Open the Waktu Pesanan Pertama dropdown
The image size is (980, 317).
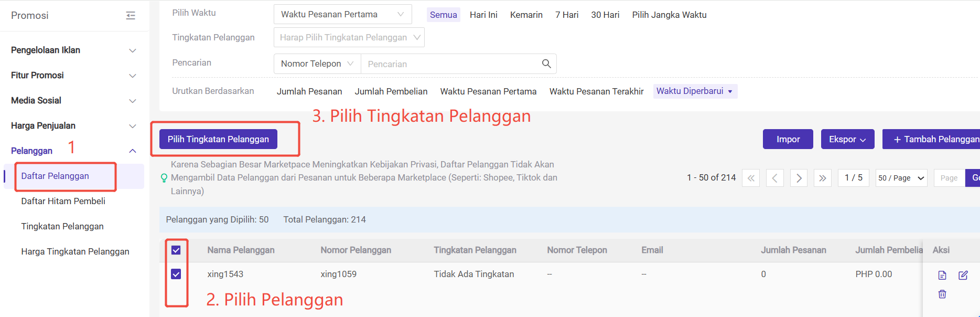coord(342,14)
